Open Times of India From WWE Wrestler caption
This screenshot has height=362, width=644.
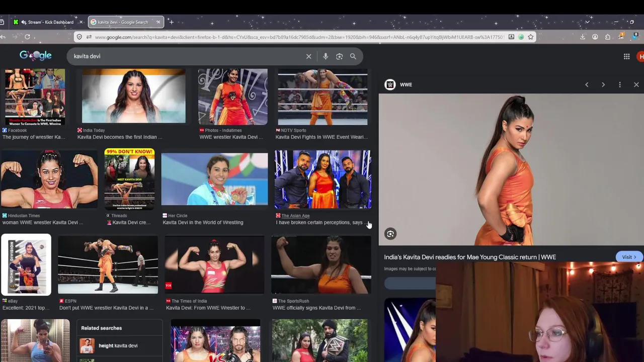pos(208,308)
